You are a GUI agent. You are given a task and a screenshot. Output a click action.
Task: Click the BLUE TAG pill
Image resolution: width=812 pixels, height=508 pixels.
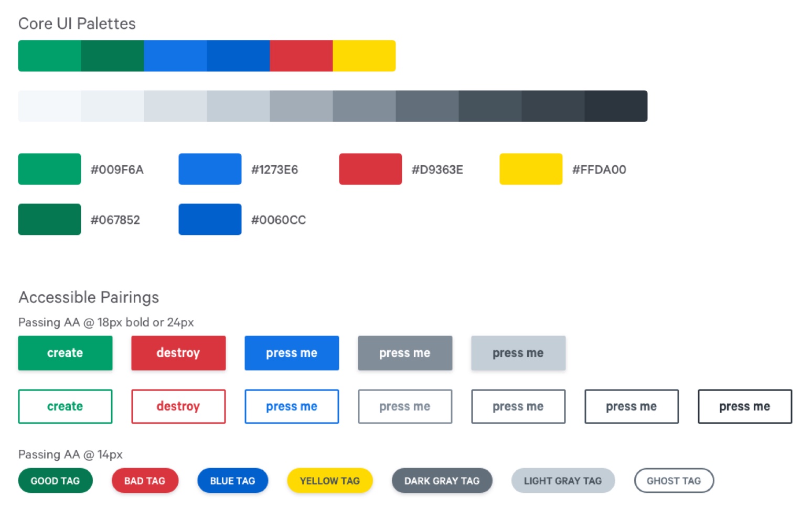tap(232, 481)
